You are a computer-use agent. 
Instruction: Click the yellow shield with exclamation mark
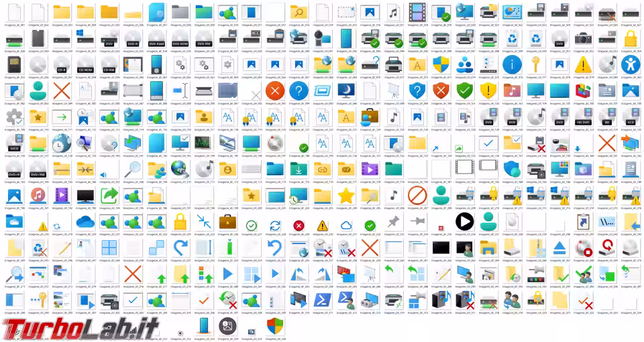(x=488, y=91)
